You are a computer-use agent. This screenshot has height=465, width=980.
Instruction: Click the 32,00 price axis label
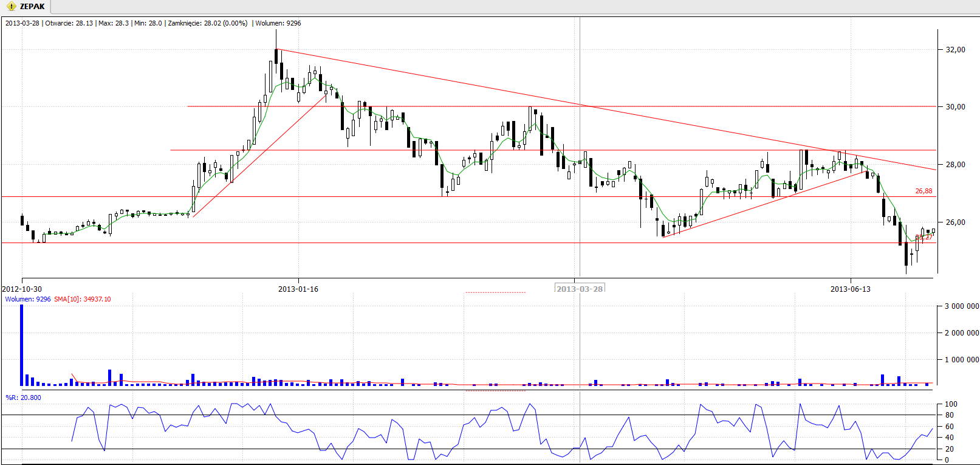click(x=955, y=50)
